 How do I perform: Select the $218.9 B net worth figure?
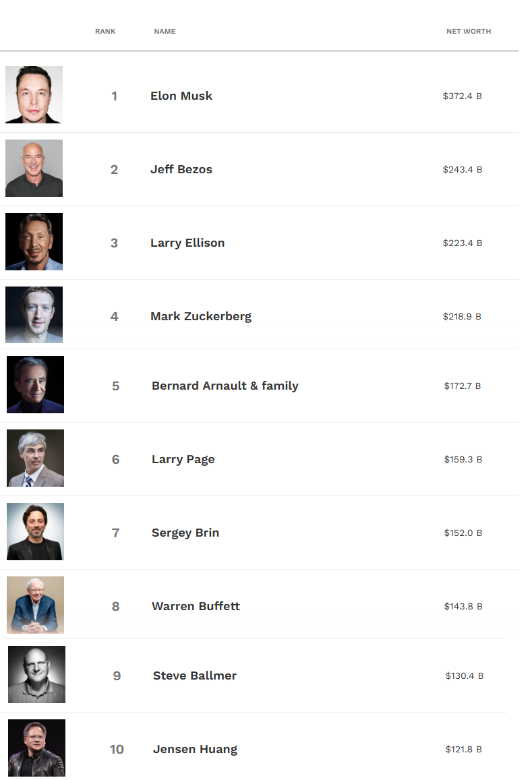[x=463, y=316]
